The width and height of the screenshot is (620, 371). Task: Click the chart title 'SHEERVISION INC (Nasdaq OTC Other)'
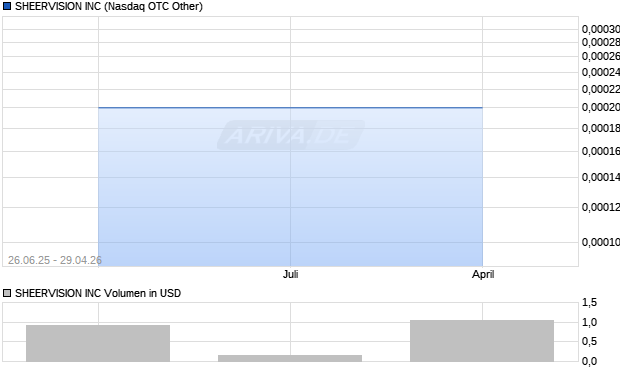pos(109,6)
